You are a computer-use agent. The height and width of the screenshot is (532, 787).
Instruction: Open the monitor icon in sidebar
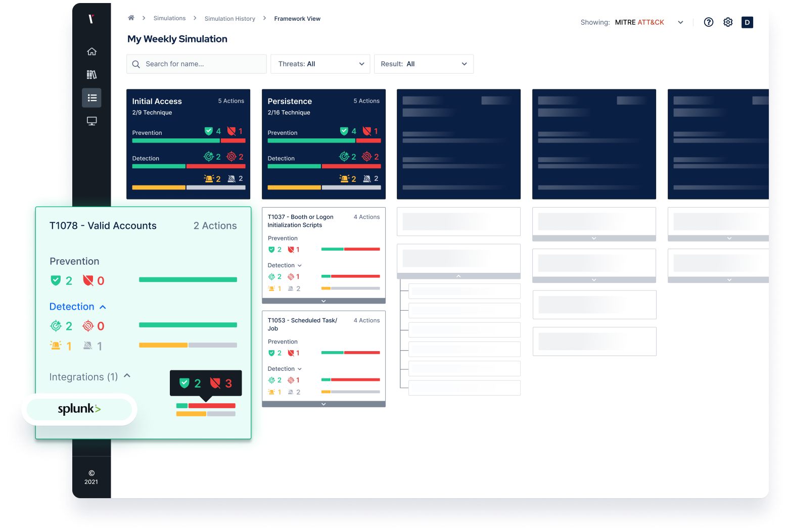point(91,121)
